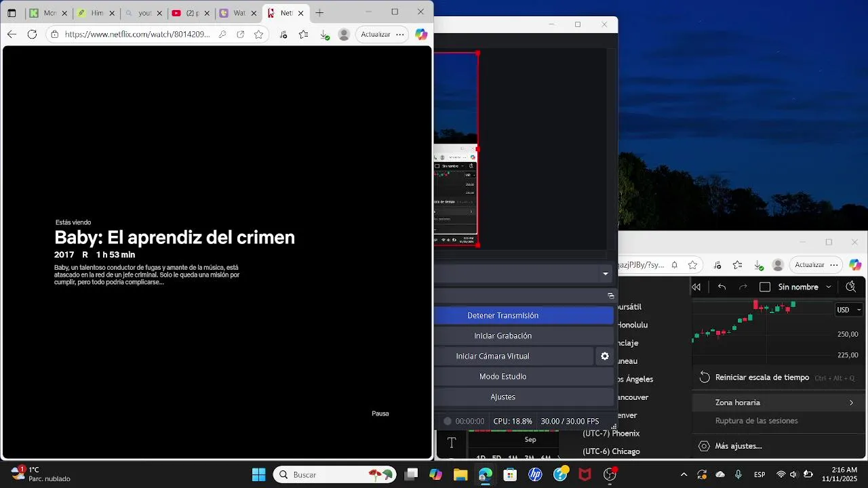Click Pausa on the Netflix player
The image size is (868, 488).
(x=380, y=413)
